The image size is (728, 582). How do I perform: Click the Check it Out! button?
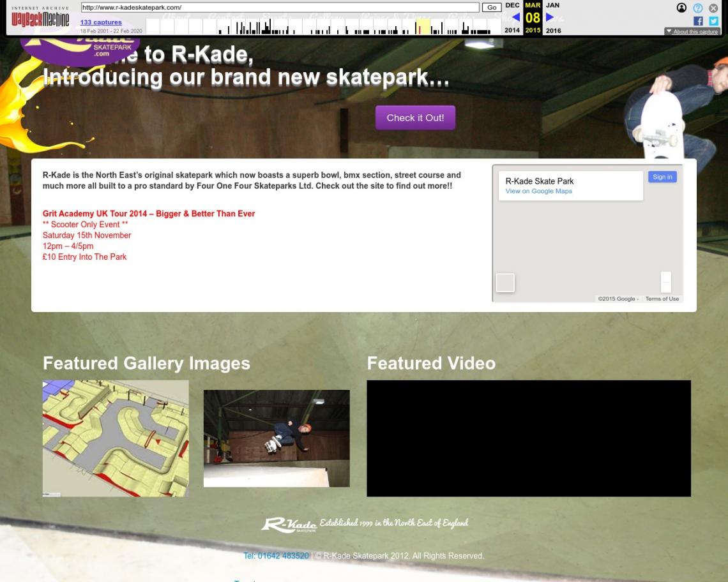pos(415,118)
